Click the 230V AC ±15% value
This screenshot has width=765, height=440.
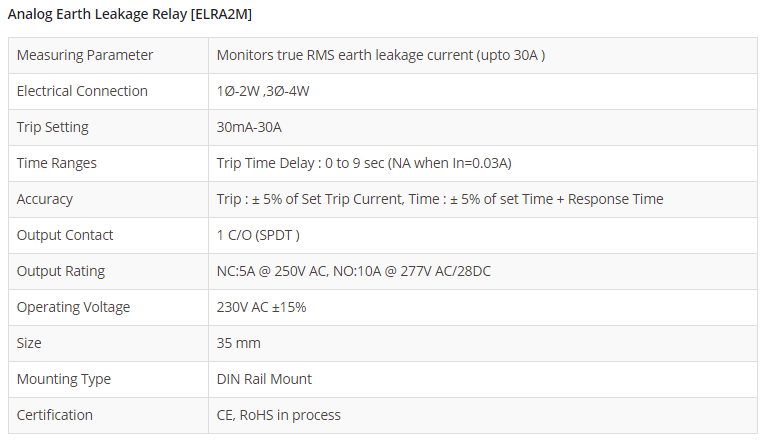tap(261, 307)
